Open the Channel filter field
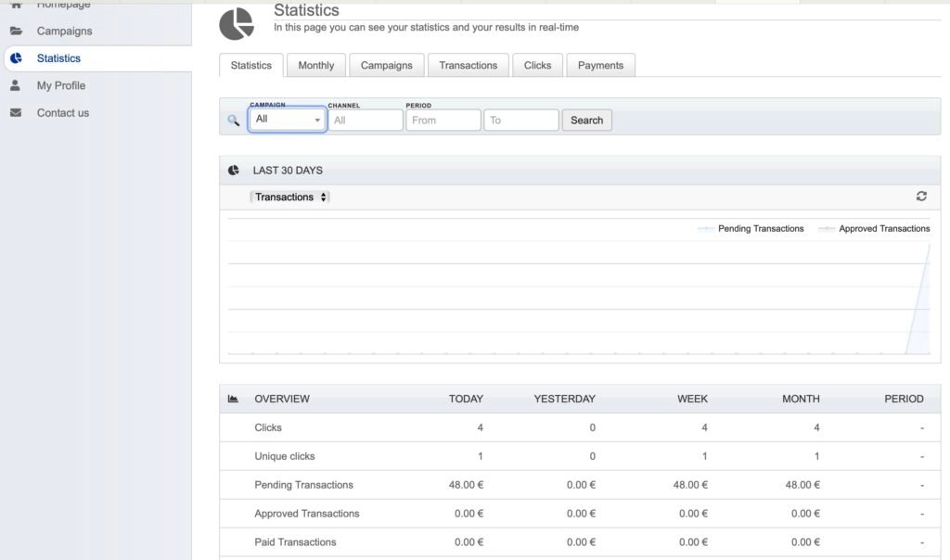950x560 pixels. (366, 121)
